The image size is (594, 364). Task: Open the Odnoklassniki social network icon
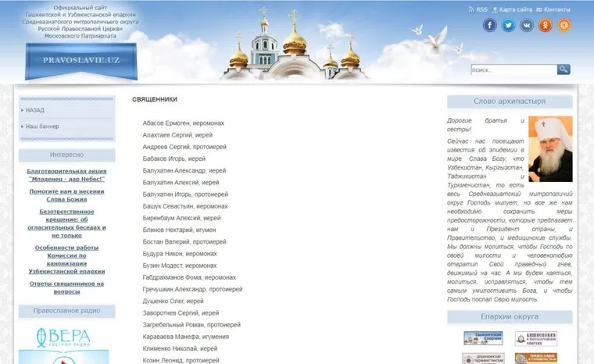coord(546,25)
